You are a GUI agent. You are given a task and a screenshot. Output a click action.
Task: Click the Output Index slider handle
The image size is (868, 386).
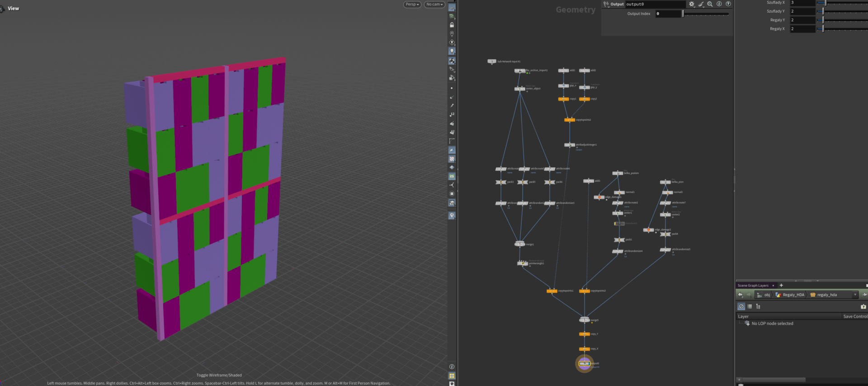(x=683, y=14)
